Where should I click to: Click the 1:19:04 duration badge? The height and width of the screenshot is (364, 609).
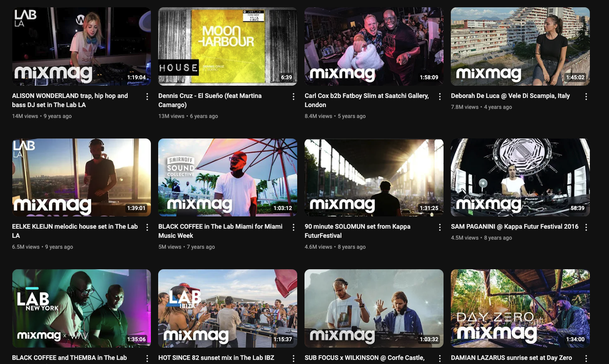click(137, 77)
